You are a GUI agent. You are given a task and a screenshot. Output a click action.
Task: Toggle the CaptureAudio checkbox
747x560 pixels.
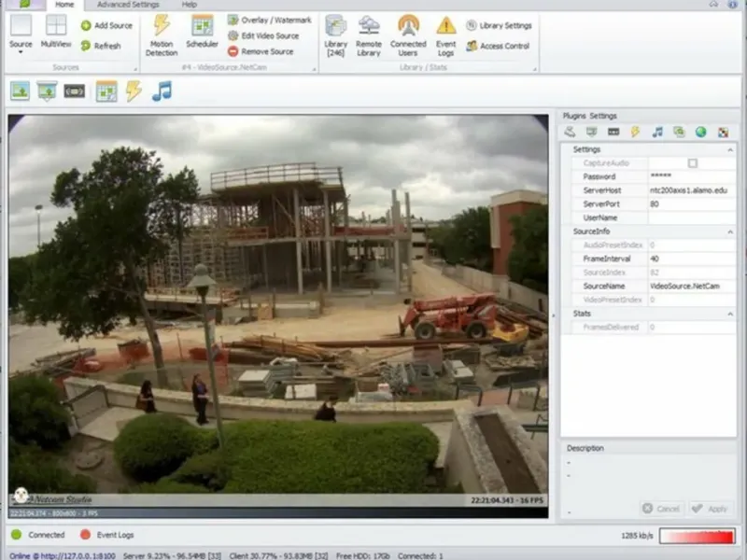point(692,163)
